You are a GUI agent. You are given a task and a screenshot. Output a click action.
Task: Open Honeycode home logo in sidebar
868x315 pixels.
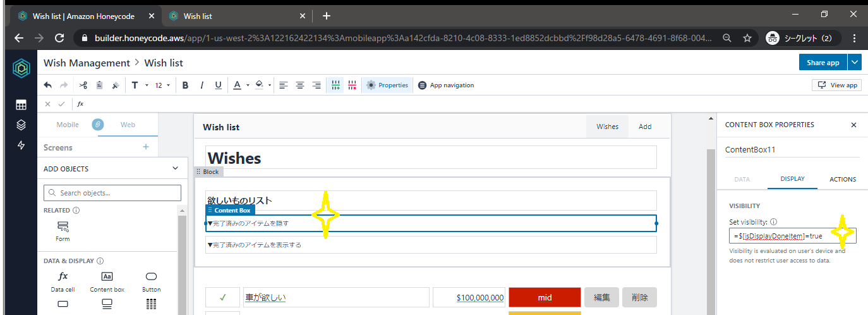(21, 68)
